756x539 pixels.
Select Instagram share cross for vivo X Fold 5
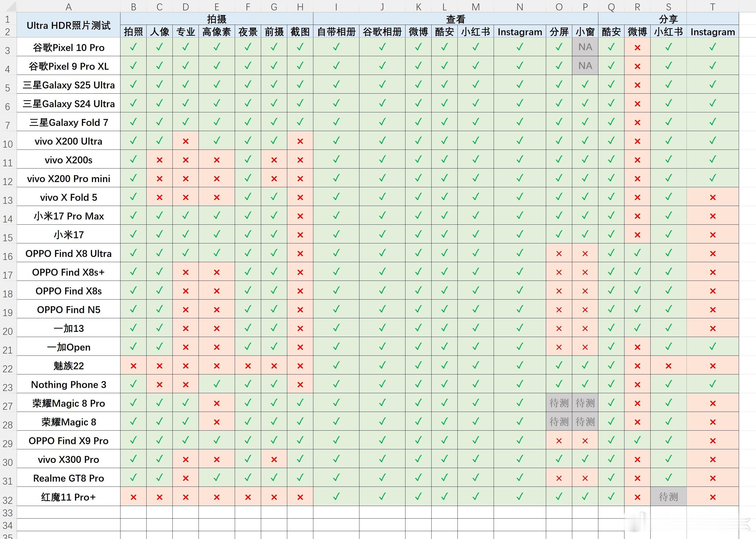click(713, 198)
